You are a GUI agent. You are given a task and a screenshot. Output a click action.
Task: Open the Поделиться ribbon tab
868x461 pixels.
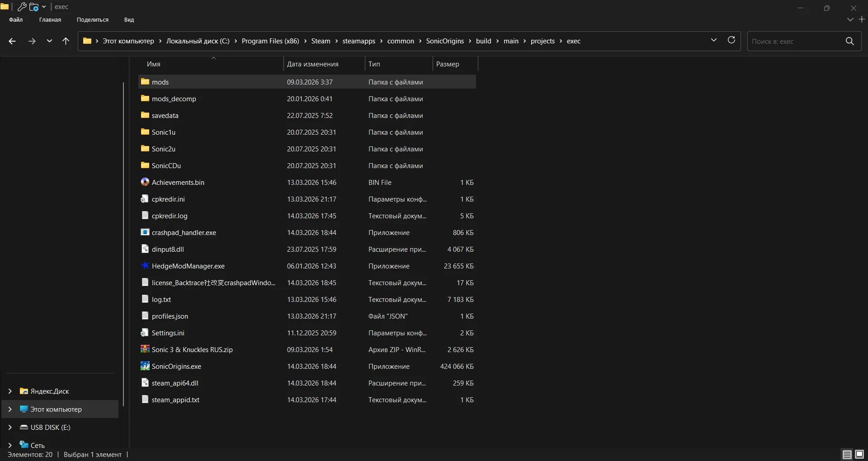pyautogui.click(x=93, y=20)
